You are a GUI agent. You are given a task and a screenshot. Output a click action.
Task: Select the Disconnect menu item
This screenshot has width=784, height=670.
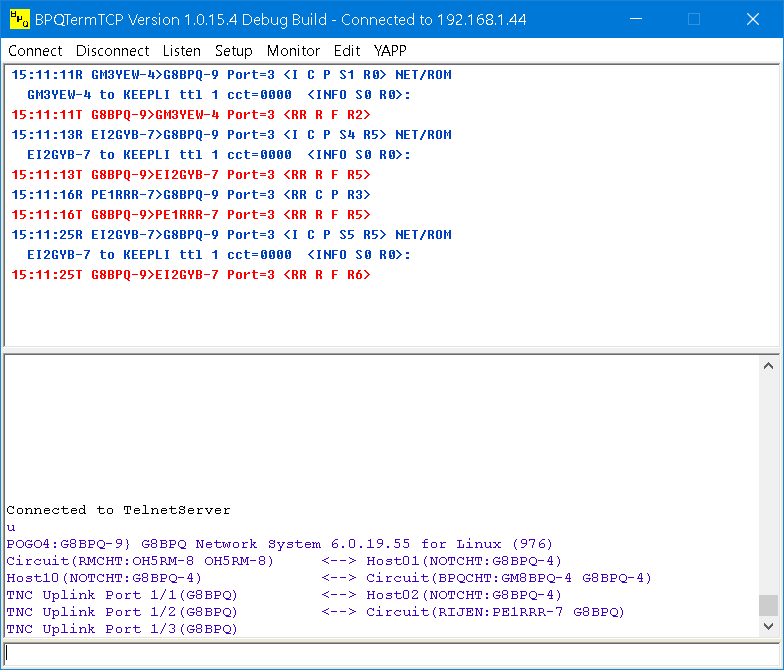[x=112, y=51]
